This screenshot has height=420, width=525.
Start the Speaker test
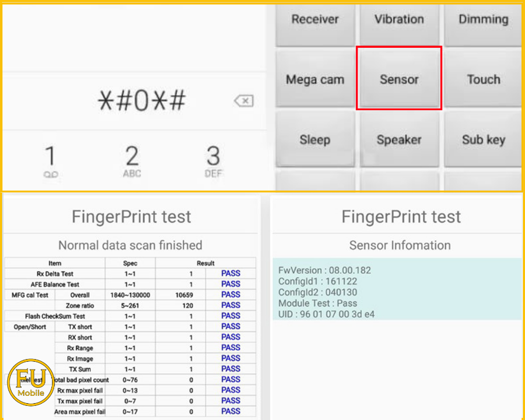pos(399,140)
